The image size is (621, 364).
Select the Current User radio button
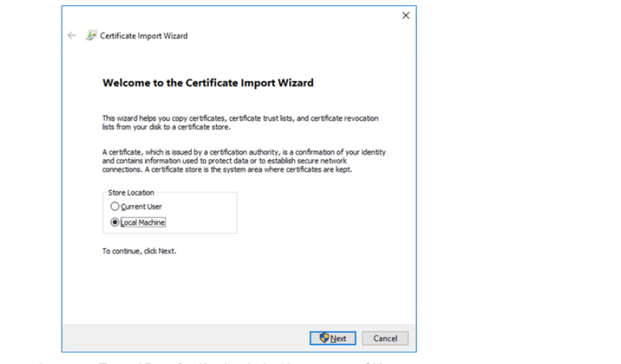[115, 207]
